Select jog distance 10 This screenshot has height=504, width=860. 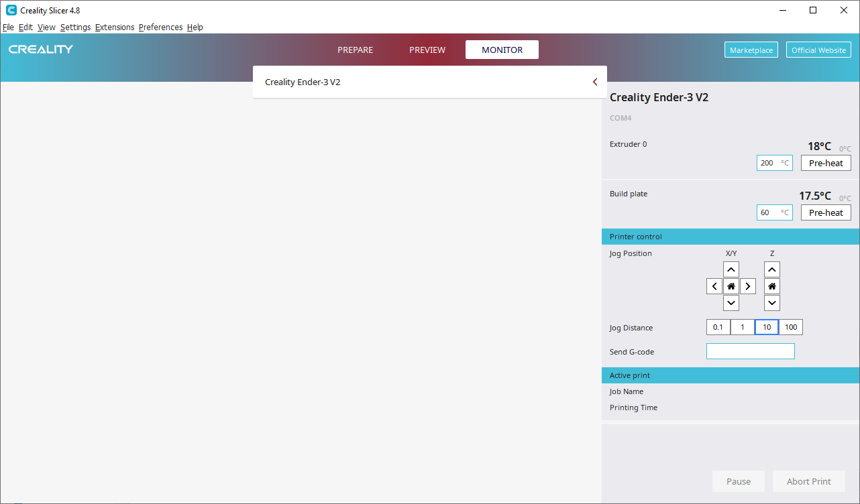click(x=767, y=327)
